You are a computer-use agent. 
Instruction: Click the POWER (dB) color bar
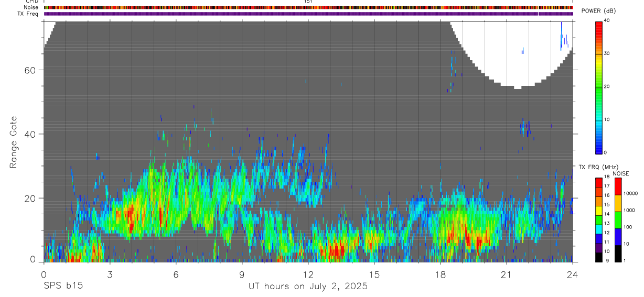[599, 86]
